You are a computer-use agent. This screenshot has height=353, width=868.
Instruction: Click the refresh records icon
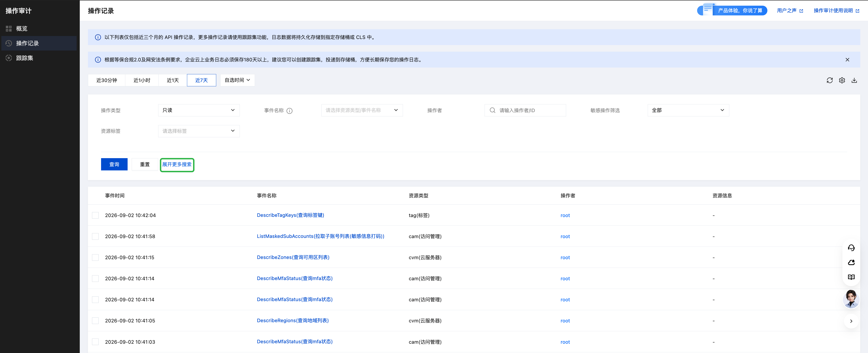(x=830, y=80)
